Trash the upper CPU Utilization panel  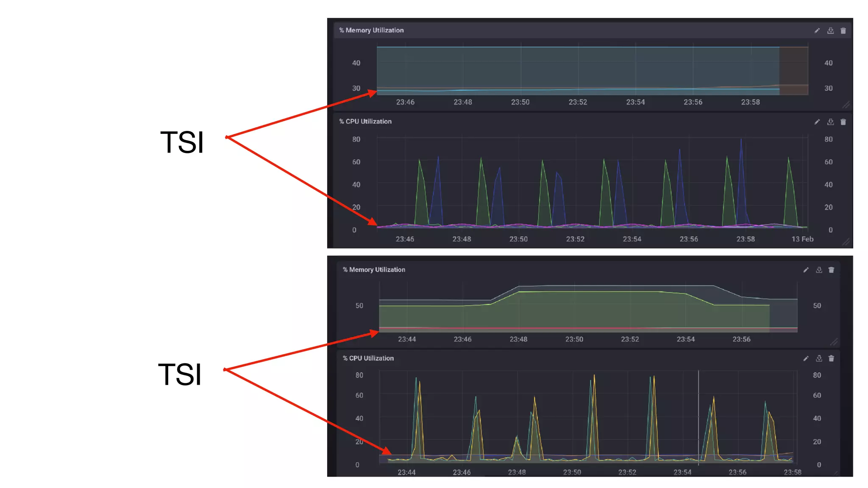point(843,122)
